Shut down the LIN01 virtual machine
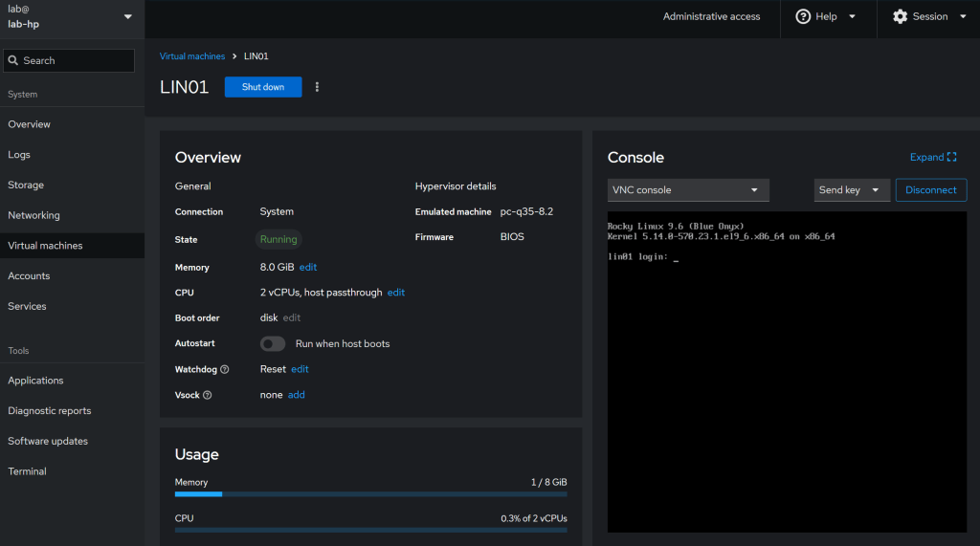 pos(263,87)
